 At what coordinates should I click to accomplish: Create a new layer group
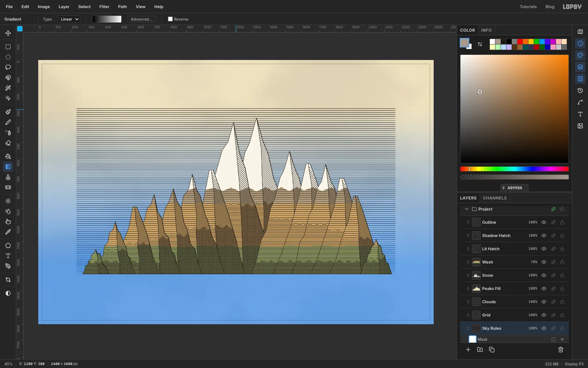click(480, 350)
